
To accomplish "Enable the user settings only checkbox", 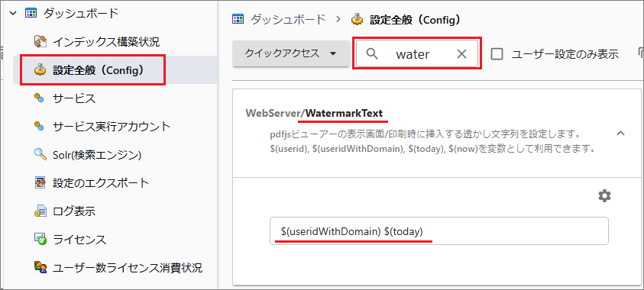I will (497, 53).
